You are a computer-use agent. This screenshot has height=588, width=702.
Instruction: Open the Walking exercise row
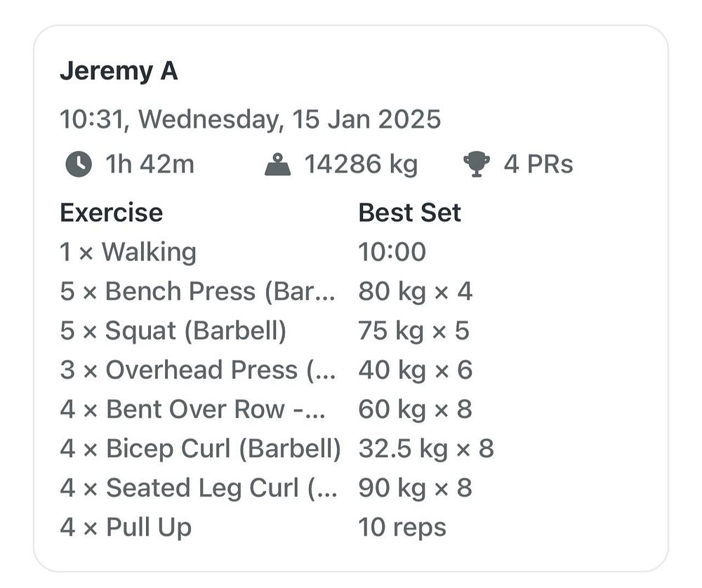(128, 252)
